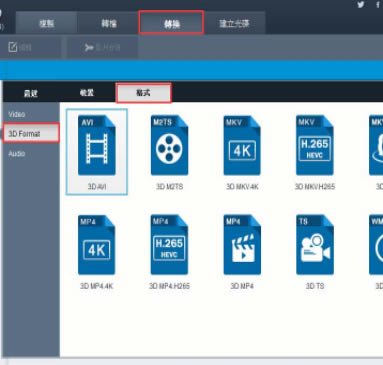Switch to the 複製 tab
The image size is (383, 365).
coord(46,23)
